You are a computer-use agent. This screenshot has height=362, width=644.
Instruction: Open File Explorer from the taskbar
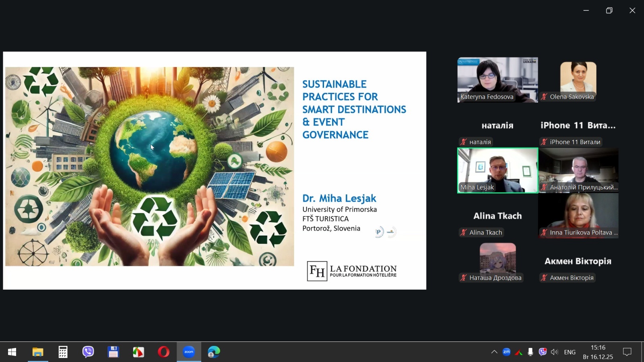point(38,352)
